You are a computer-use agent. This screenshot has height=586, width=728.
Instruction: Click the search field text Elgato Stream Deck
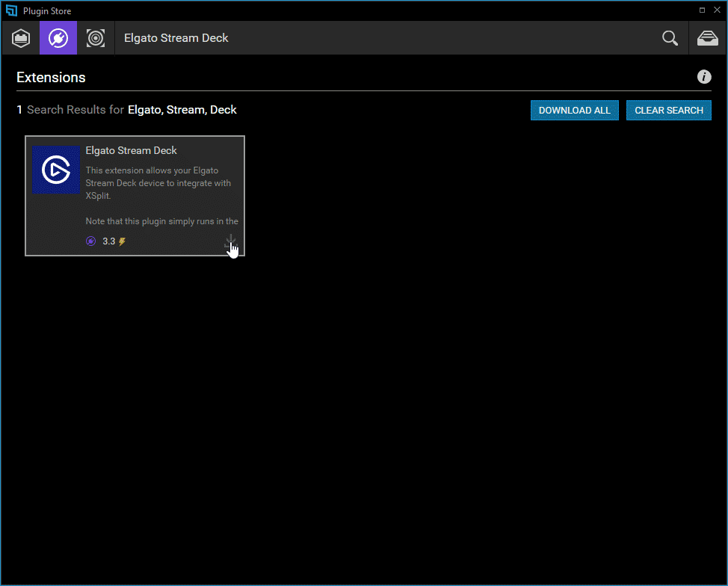click(176, 38)
